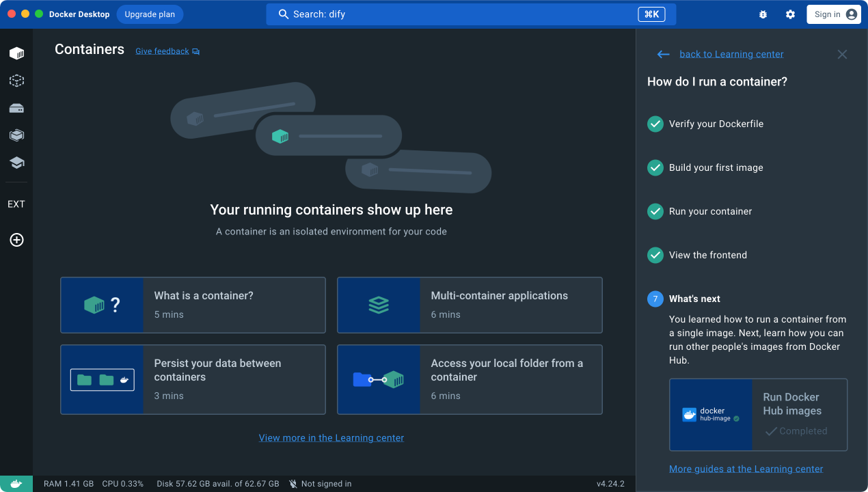
Task: Click the Sign in button
Action: click(x=833, y=14)
